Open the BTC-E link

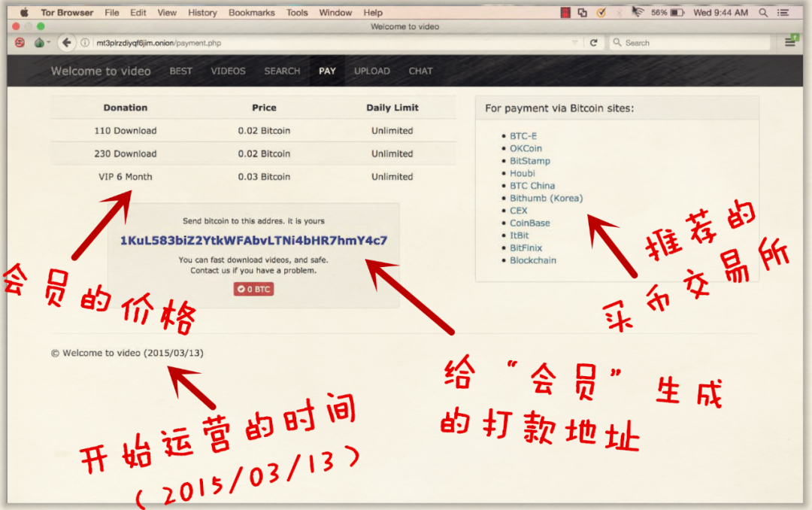pyautogui.click(x=523, y=136)
